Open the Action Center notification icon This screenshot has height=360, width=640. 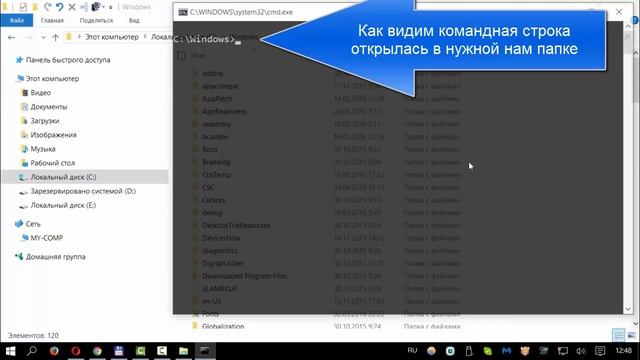(600, 351)
